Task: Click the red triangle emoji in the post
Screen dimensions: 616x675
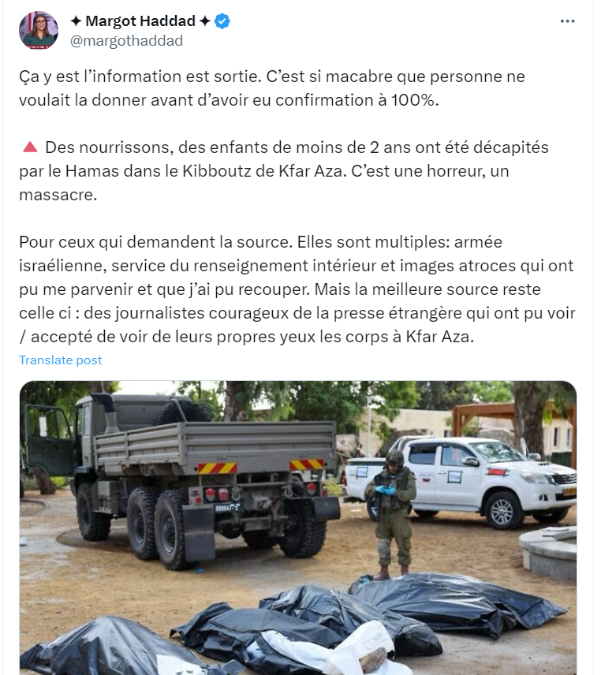Action: (30, 147)
